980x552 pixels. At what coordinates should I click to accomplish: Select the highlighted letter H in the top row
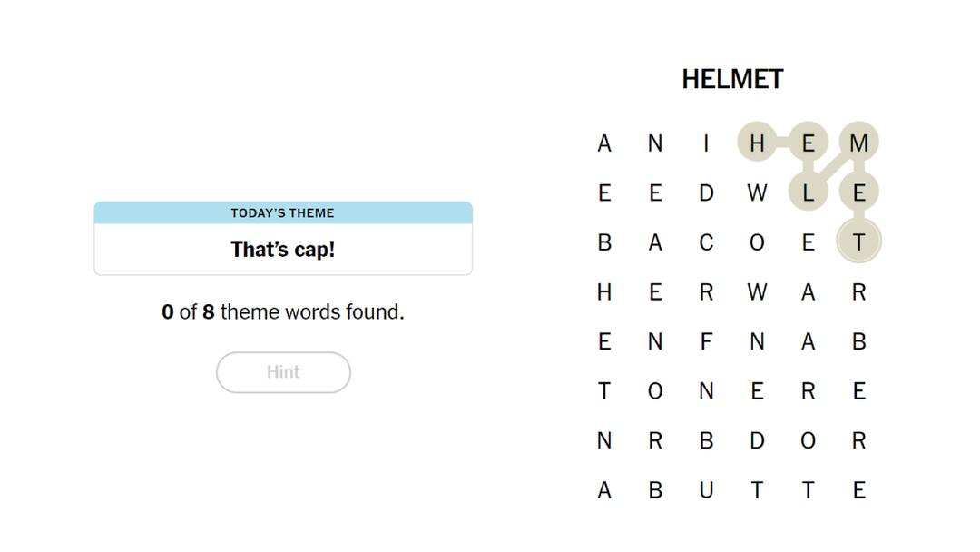[756, 143]
